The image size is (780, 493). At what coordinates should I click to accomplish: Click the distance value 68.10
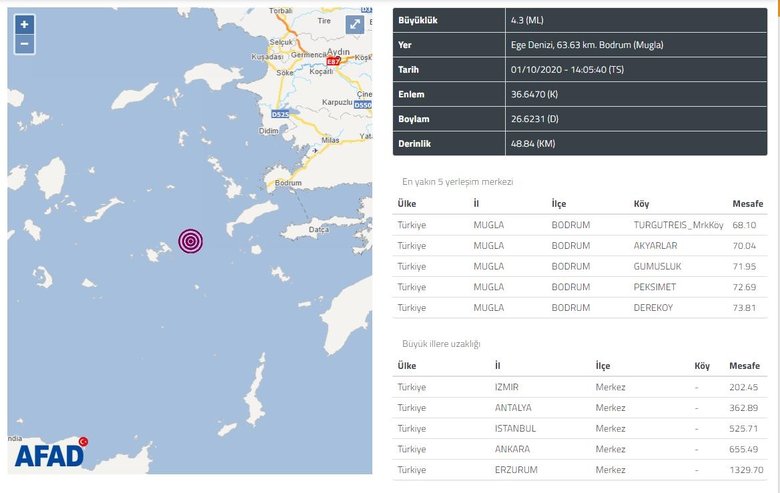(744, 225)
